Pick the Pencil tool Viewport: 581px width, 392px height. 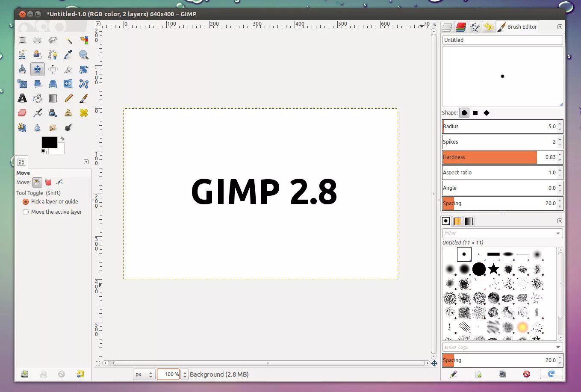pyautogui.click(x=68, y=98)
